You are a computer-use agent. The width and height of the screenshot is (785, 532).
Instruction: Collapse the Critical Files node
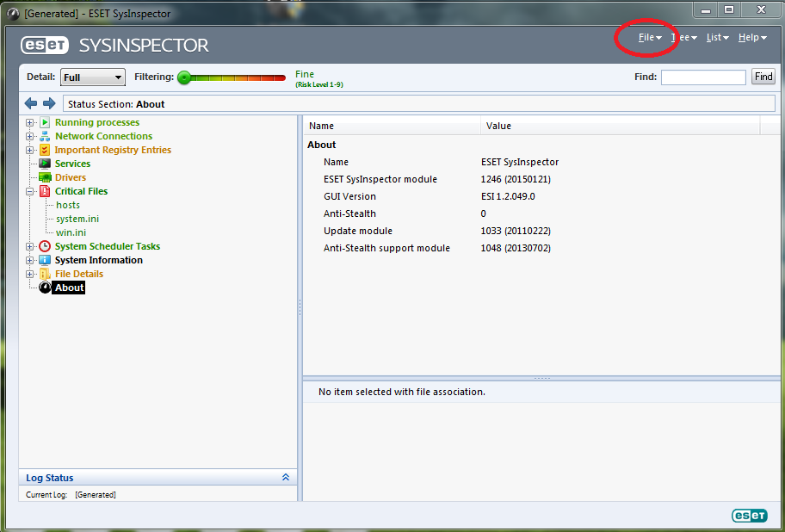coord(29,191)
